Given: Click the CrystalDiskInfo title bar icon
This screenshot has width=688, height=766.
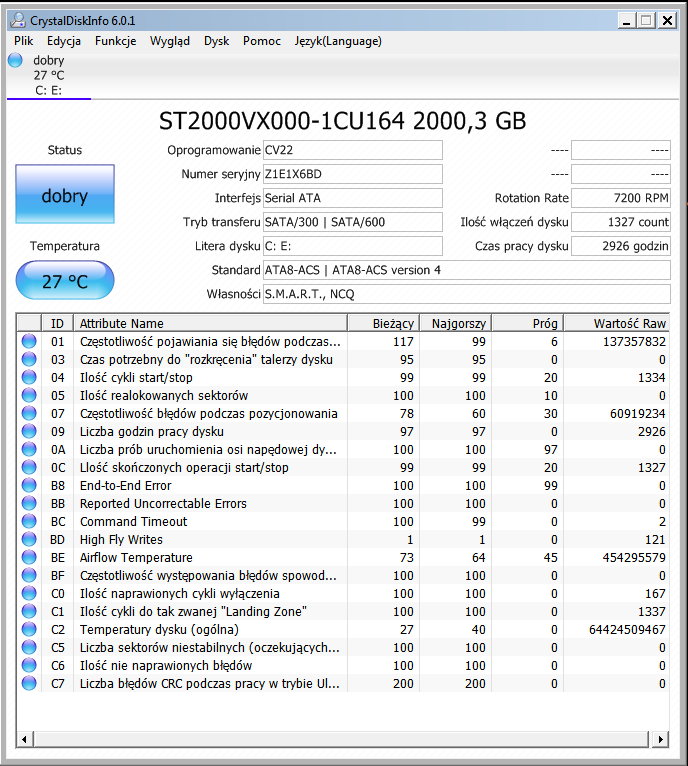Looking at the screenshot, I should click(18, 20).
